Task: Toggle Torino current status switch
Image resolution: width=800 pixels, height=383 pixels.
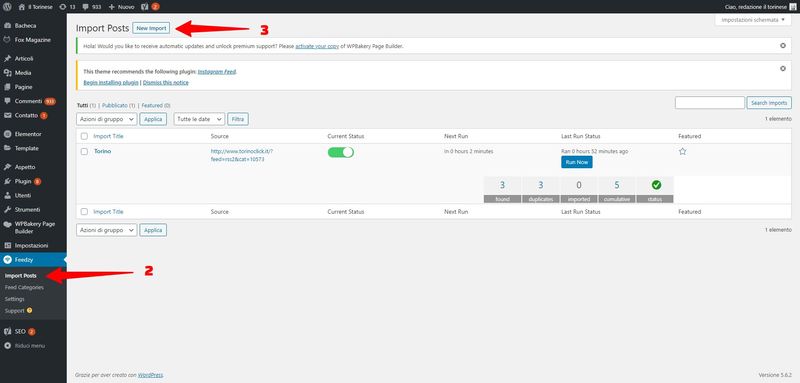Action: (x=340, y=152)
